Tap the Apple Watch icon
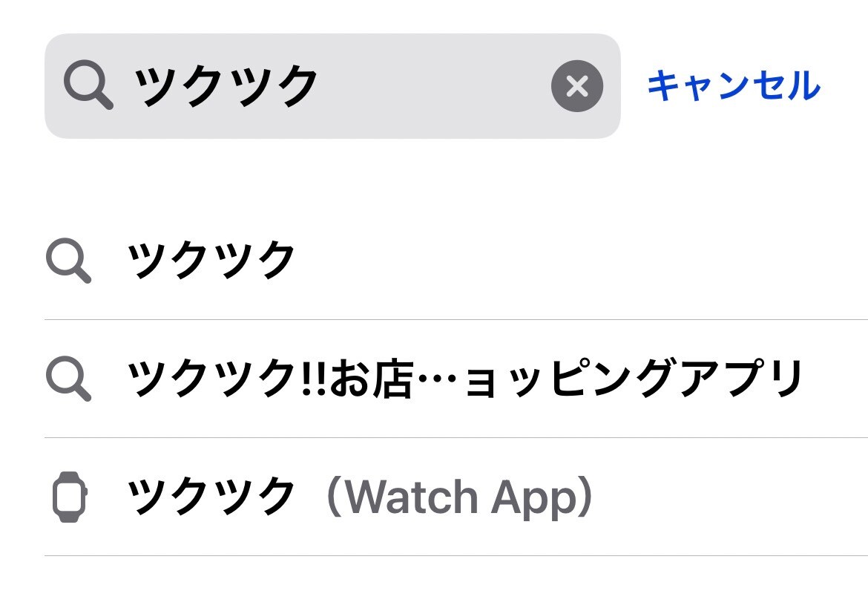Image resolution: width=868 pixels, height=614 pixels. [x=69, y=497]
